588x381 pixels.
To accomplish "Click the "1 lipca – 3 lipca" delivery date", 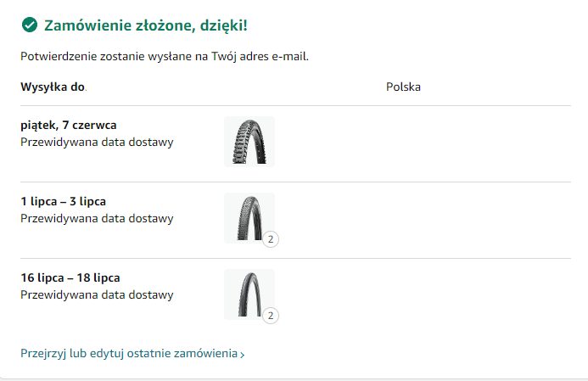I will click(x=63, y=201).
